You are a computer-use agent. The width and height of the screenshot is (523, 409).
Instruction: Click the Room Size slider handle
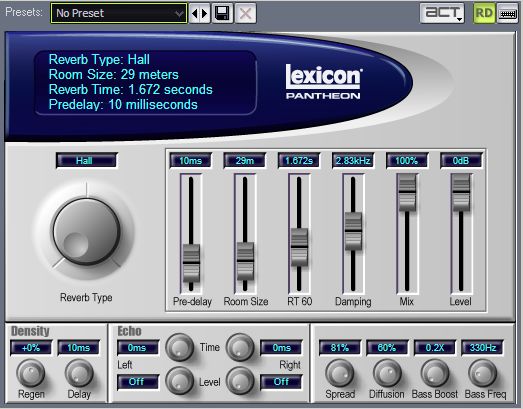click(245, 261)
